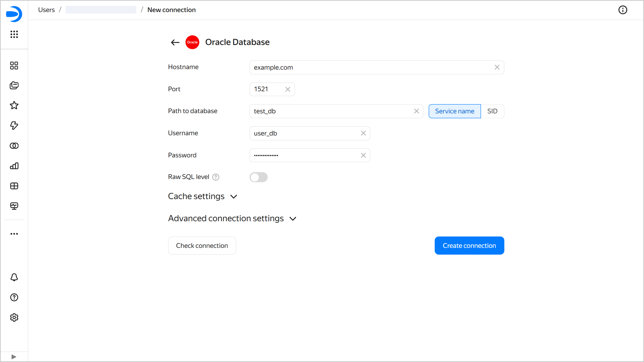
Task: Open settings gear icon
Action: pos(14,318)
